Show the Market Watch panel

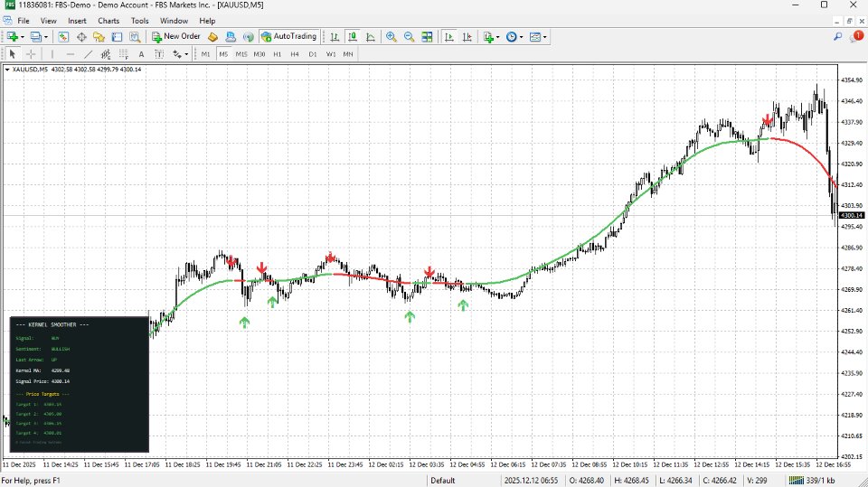63,36
